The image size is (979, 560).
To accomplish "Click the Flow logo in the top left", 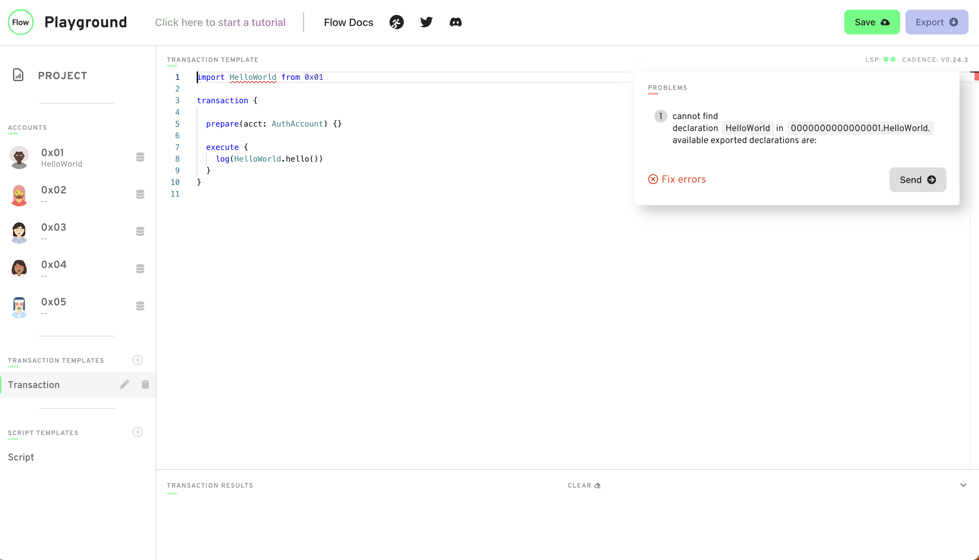I will tap(20, 22).
